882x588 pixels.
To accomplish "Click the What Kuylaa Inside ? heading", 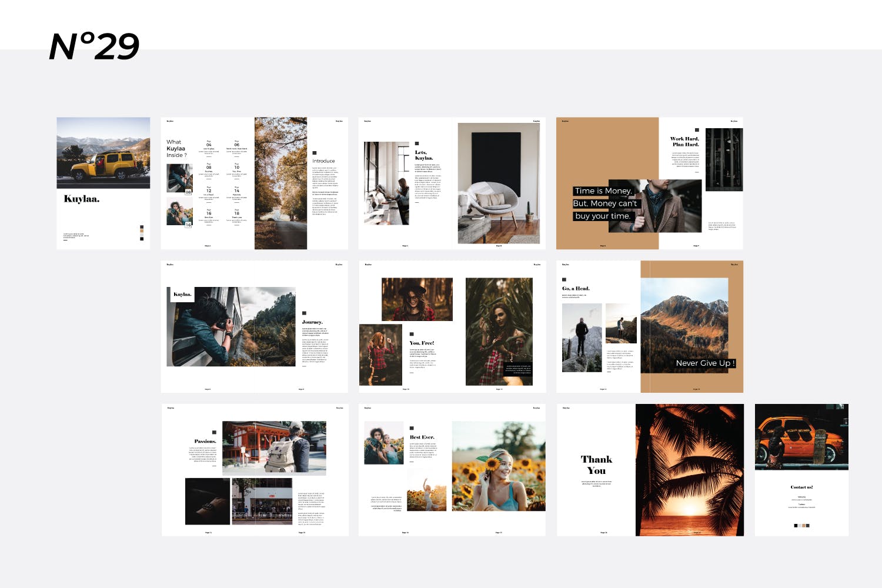I will [176, 148].
